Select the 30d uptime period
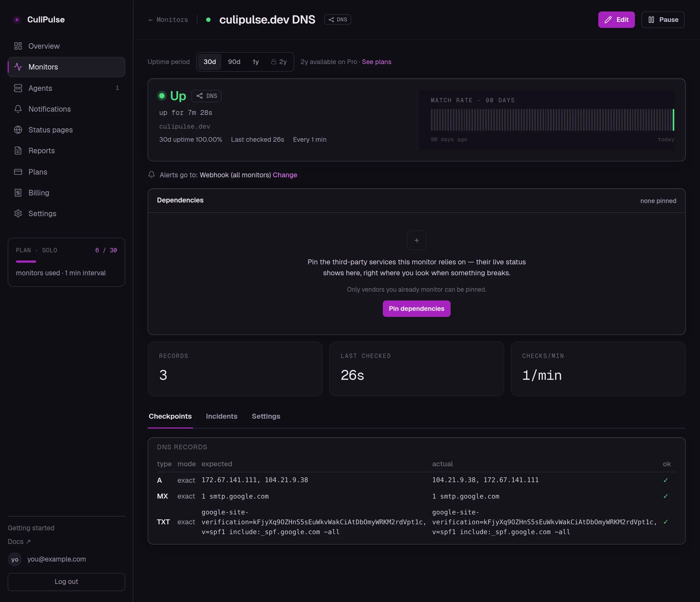This screenshot has height=602, width=700. [209, 62]
